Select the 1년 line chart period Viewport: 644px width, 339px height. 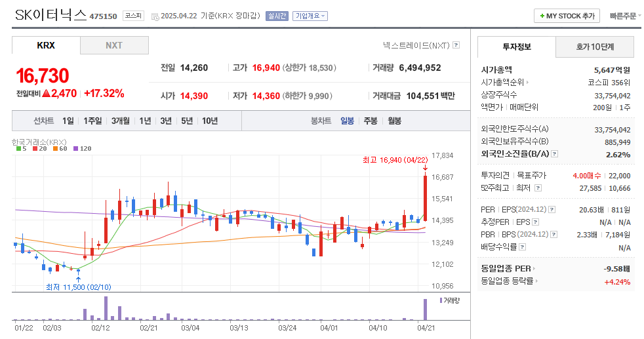pos(145,121)
